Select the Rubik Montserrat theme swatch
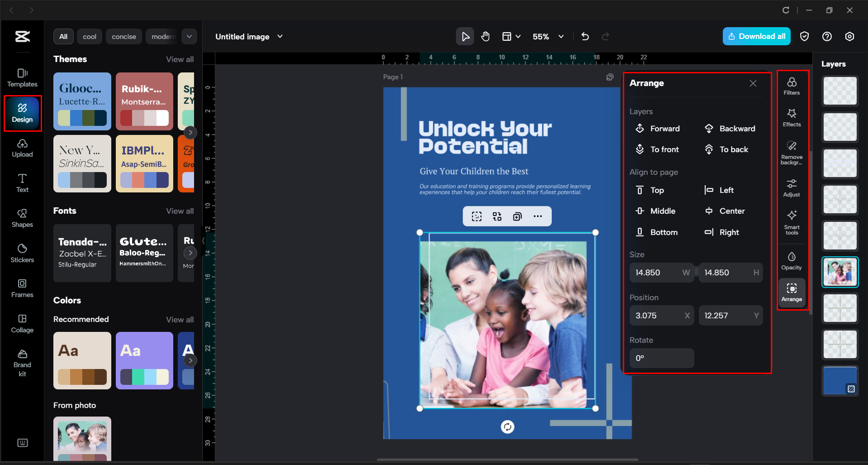The height and width of the screenshot is (465, 868). tap(144, 101)
